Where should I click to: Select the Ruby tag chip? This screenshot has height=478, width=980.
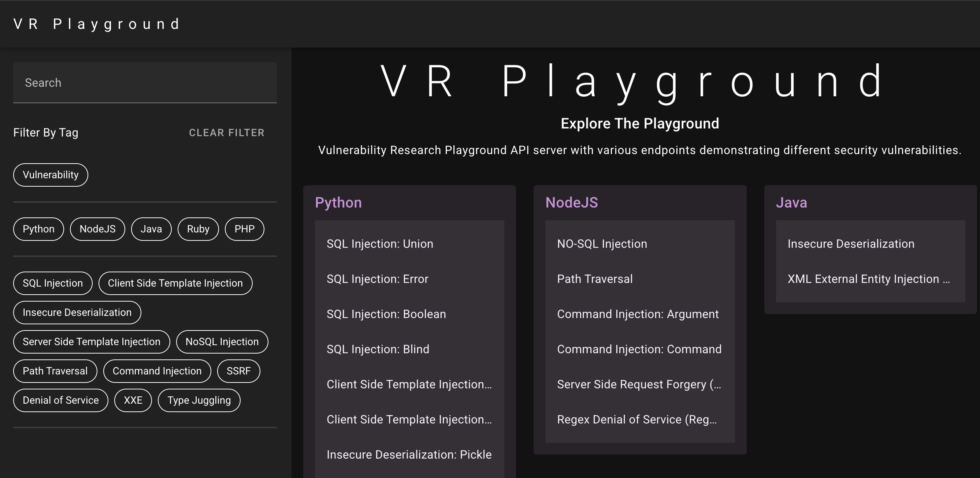(x=198, y=229)
